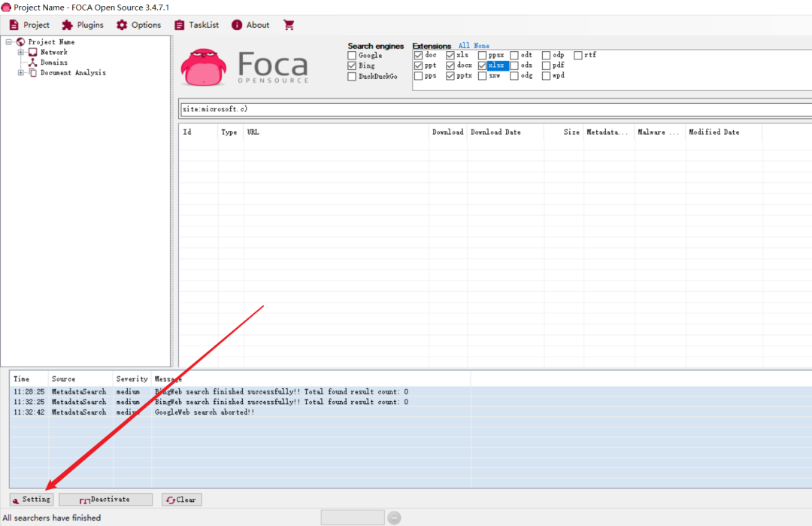
Task: Click the Document Analysis node icon
Action: [32, 72]
